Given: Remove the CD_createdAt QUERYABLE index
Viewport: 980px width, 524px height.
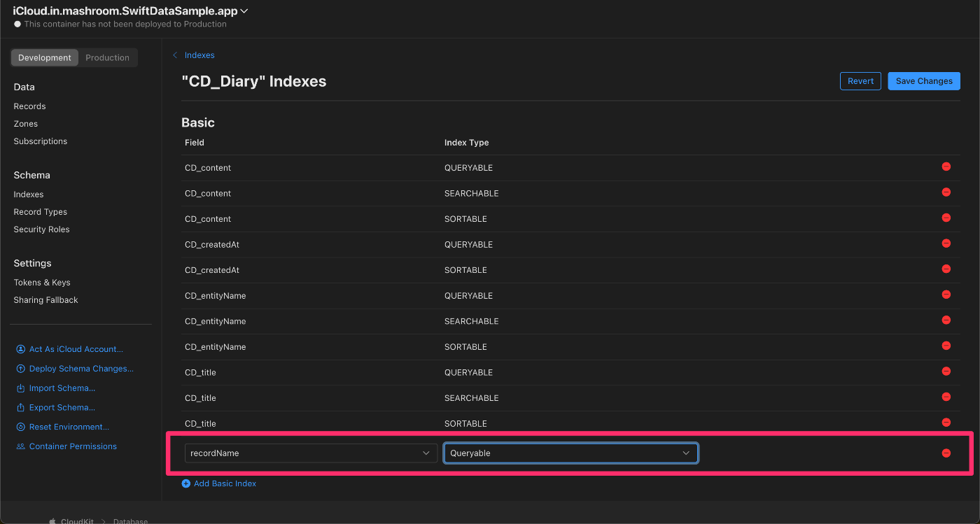Looking at the screenshot, I should click(946, 243).
